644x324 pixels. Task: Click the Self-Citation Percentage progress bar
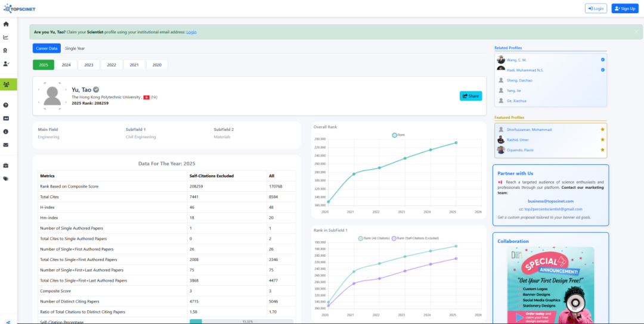(x=241, y=321)
